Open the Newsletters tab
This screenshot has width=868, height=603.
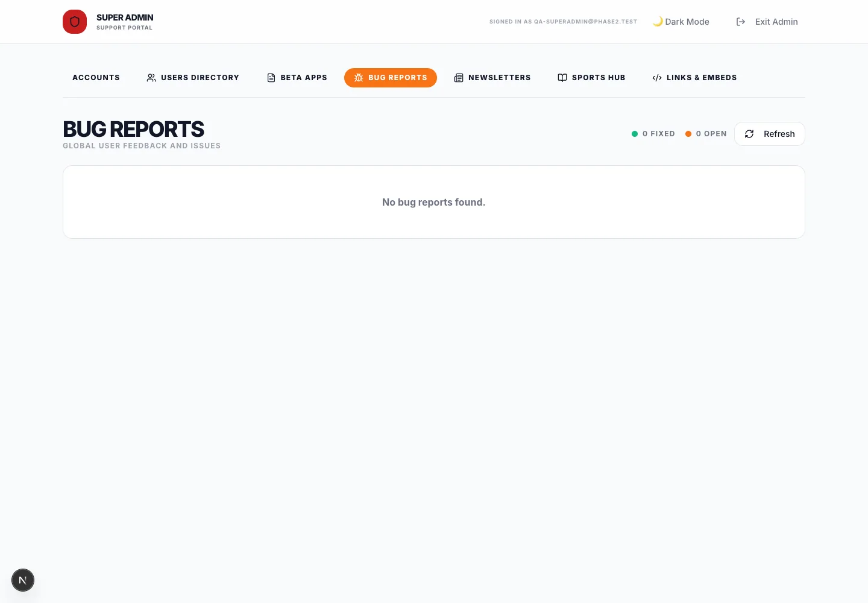pyautogui.click(x=492, y=78)
